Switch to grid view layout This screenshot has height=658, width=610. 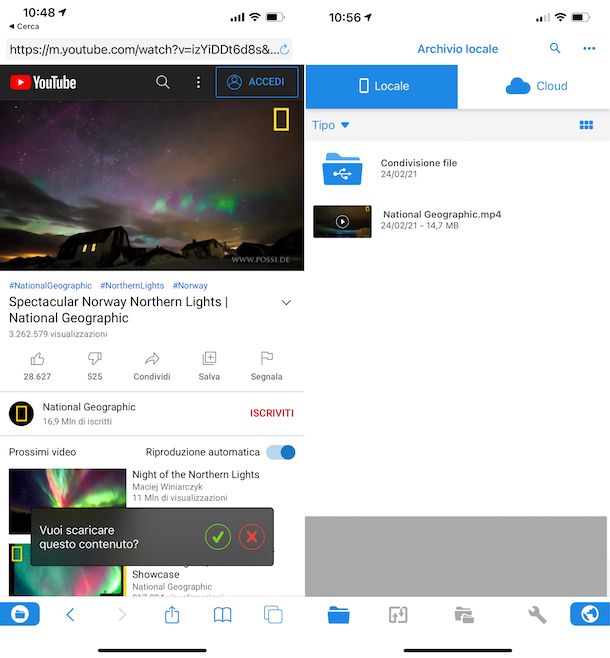tap(586, 125)
